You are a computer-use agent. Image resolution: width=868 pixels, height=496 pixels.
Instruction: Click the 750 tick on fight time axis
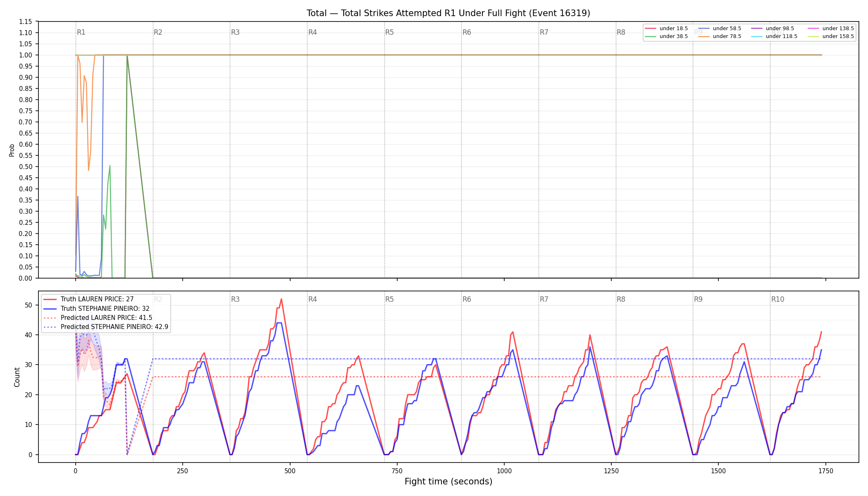click(397, 471)
